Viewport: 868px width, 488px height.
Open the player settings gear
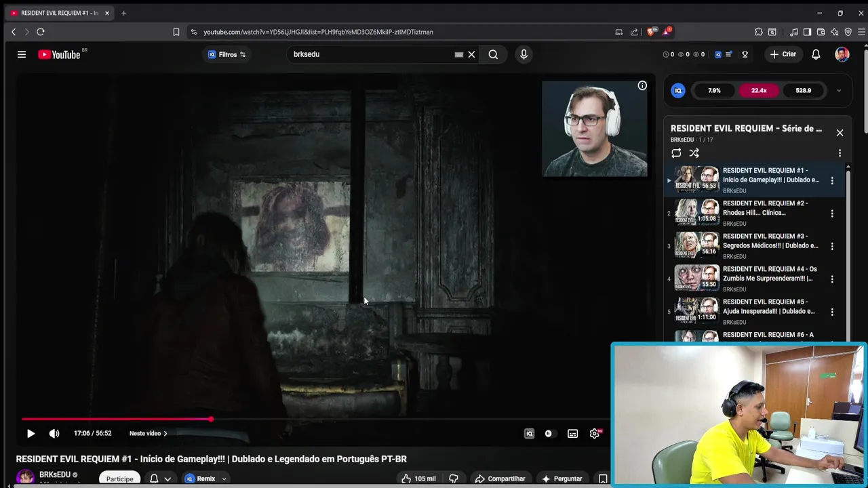pyautogui.click(x=595, y=434)
